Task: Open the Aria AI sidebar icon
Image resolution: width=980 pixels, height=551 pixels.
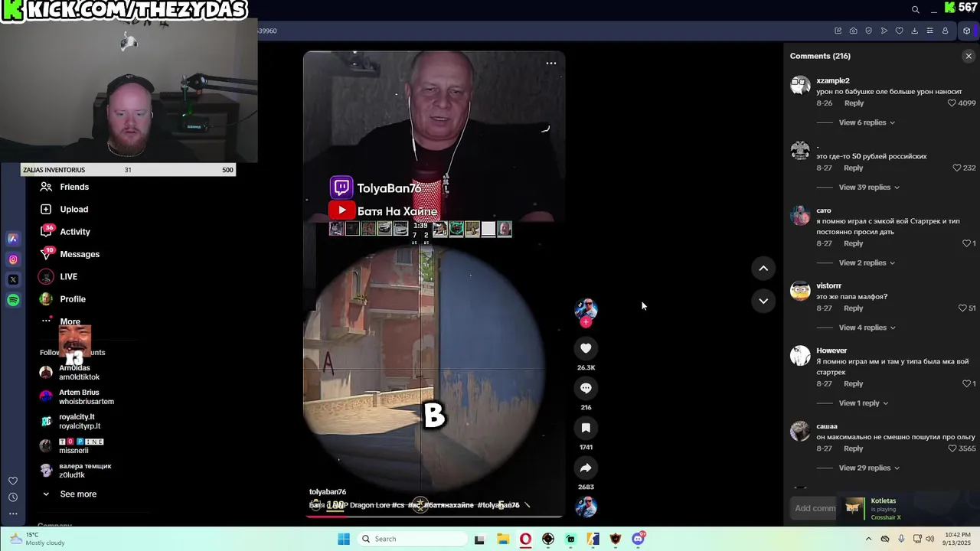Action: (x=13, y=239)
